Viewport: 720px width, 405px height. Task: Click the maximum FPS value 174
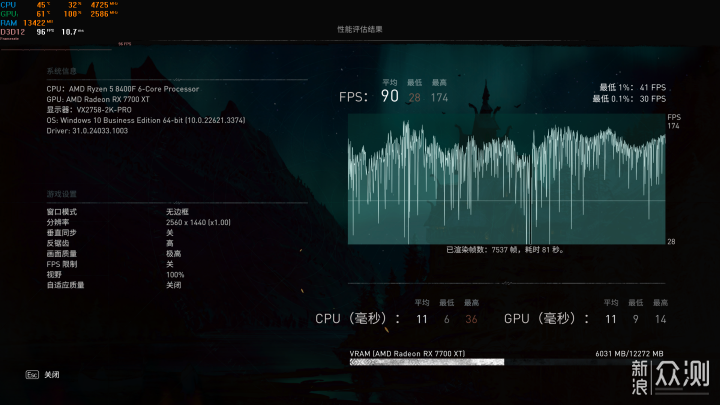439,97
